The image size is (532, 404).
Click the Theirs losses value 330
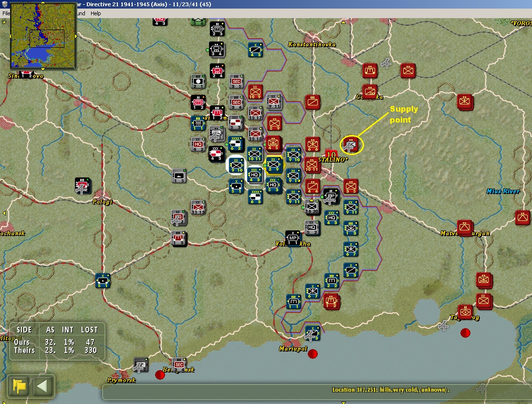click(x=91, y=351)
